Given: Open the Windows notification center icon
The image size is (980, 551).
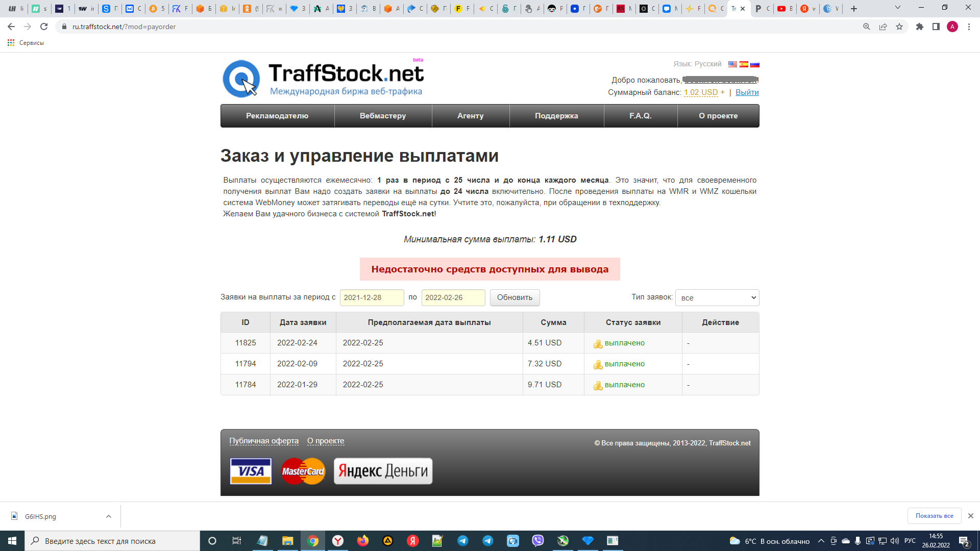Looking at the screenshot, I should coord(964,541).
